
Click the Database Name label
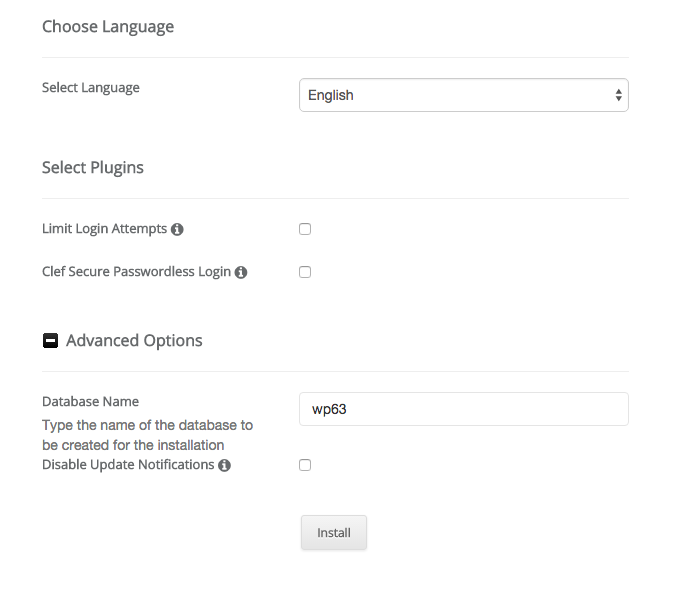coord(90,402)
